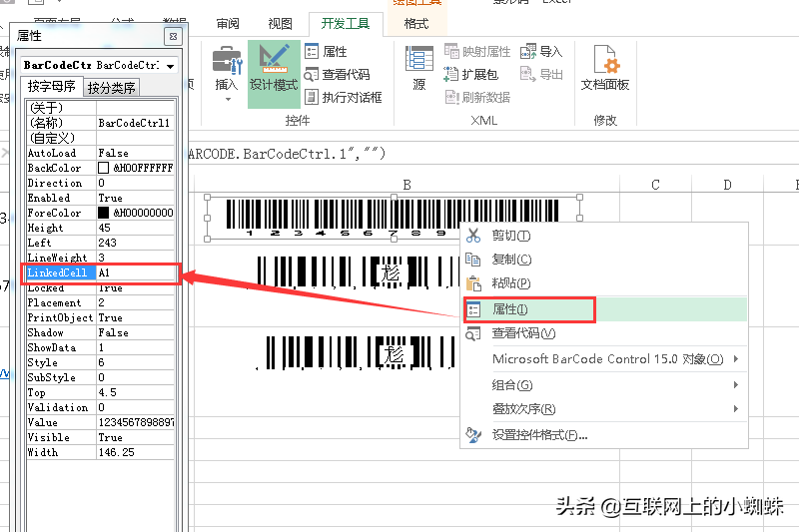Expand Microsoft BarCode Control 15.0 Object submenu
Screen dimensions: 799x532
[604, 359]
